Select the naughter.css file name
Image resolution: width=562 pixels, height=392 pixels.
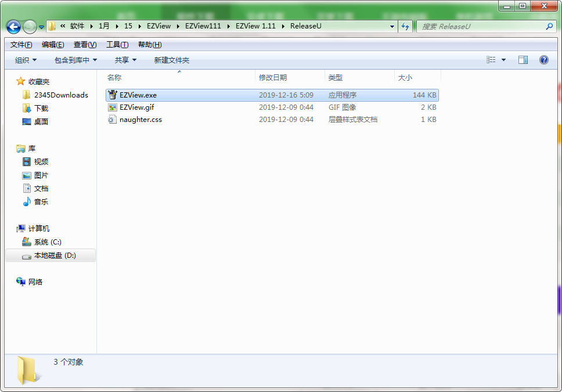pyautogui.click(x=140, y=120)
